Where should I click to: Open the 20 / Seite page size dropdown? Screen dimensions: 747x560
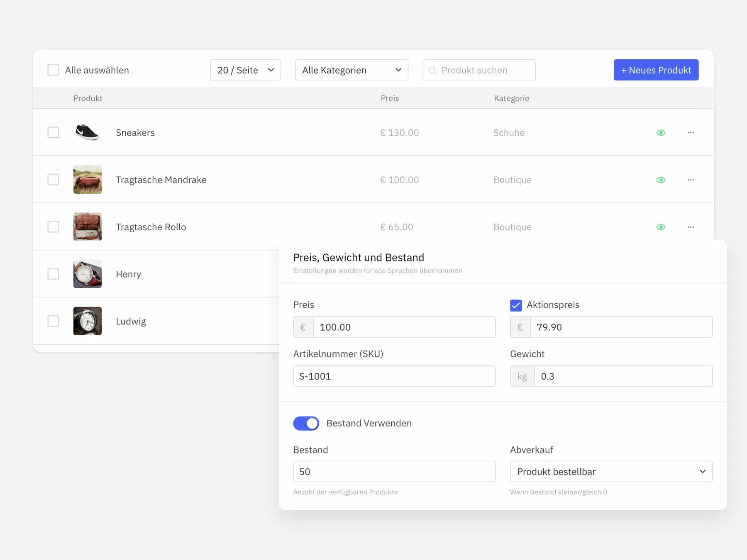(x=245, y=70)
